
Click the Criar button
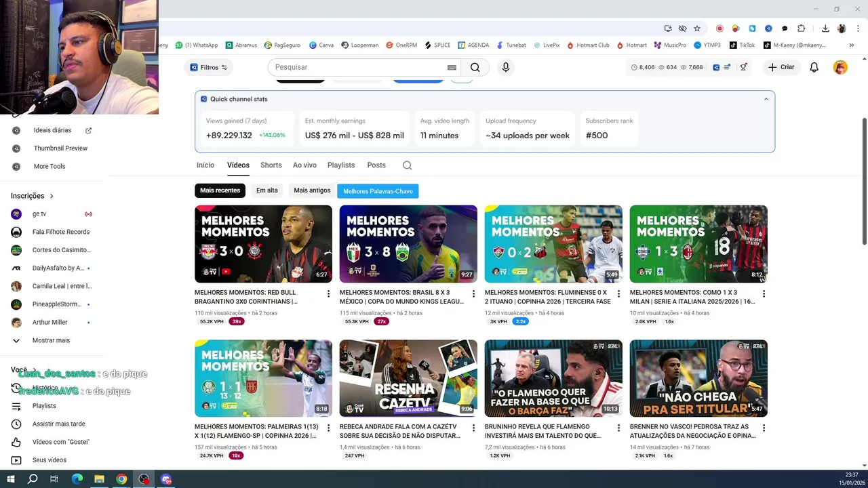point(781,67)
